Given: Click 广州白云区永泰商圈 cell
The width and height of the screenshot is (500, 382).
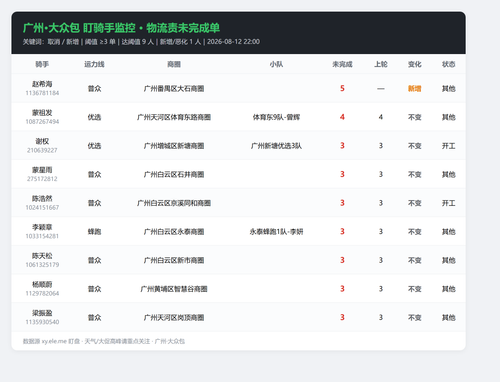Looking at the screenshot, I should click(174, 232).
